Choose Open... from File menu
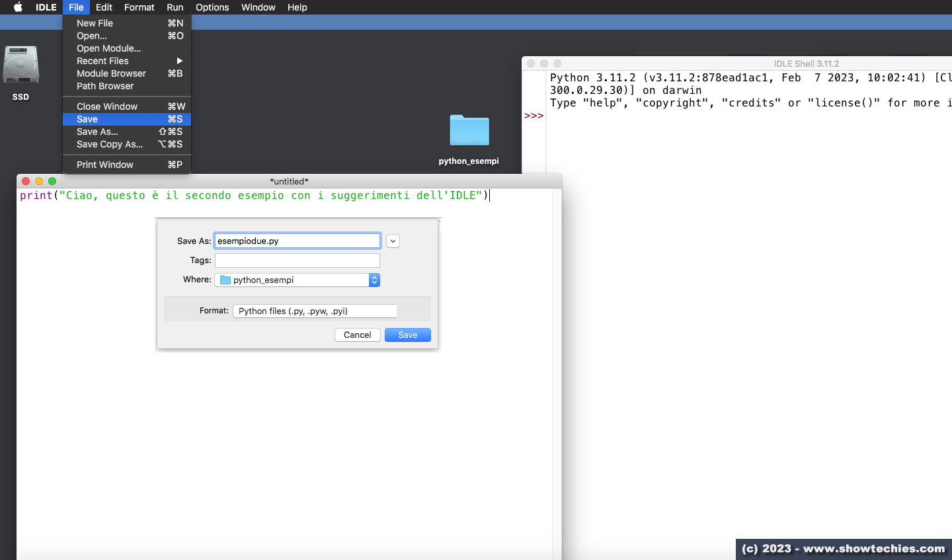Image resolution: width=952 pixels, height=560 pixels. click(x=127, y=36)
